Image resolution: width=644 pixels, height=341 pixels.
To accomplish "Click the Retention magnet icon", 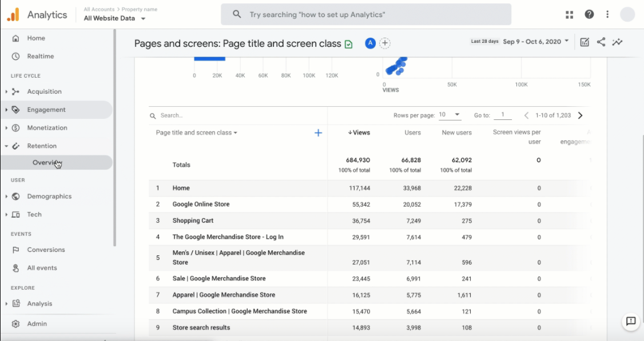I will (x=15, y=146).
